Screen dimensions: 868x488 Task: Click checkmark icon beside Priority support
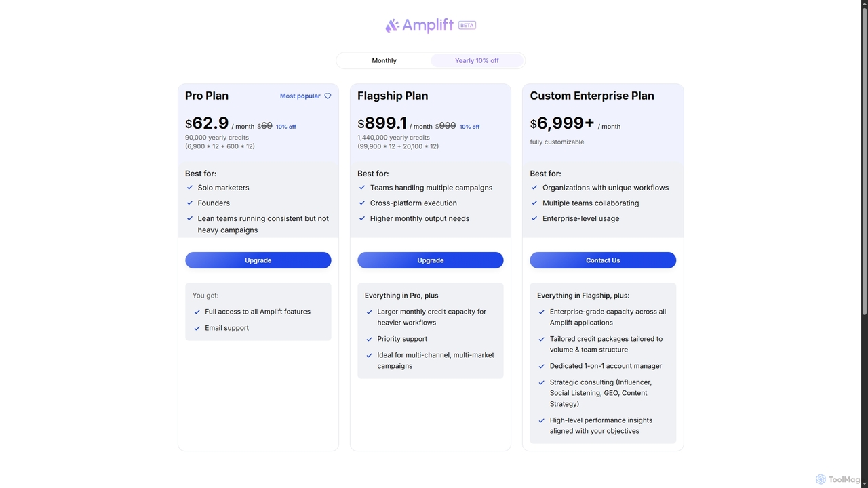(x=370, y=339)
